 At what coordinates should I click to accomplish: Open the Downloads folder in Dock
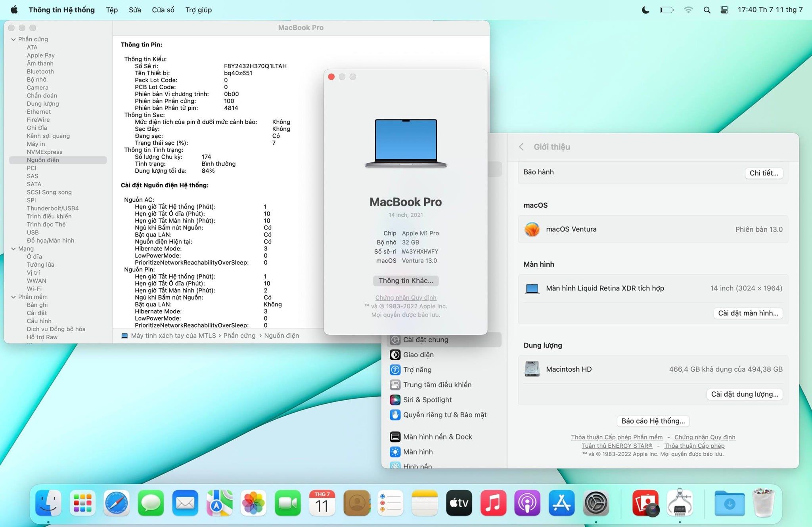730,503
